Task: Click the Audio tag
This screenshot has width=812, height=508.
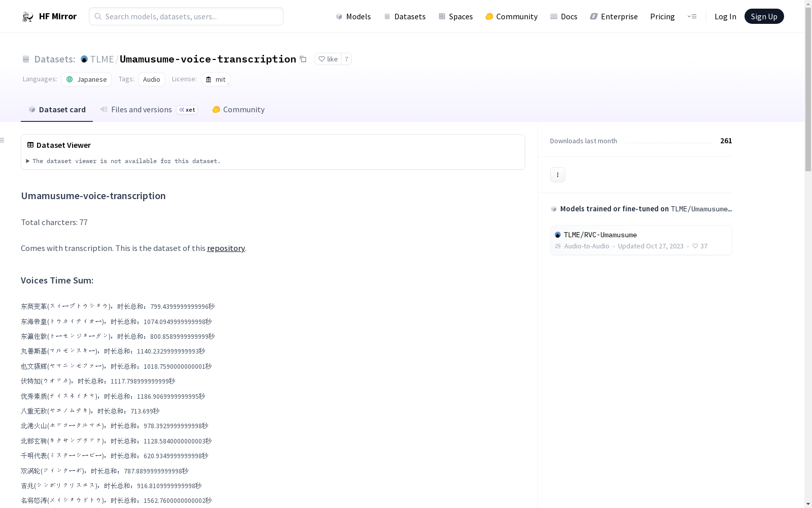Action: pos(152,79)
